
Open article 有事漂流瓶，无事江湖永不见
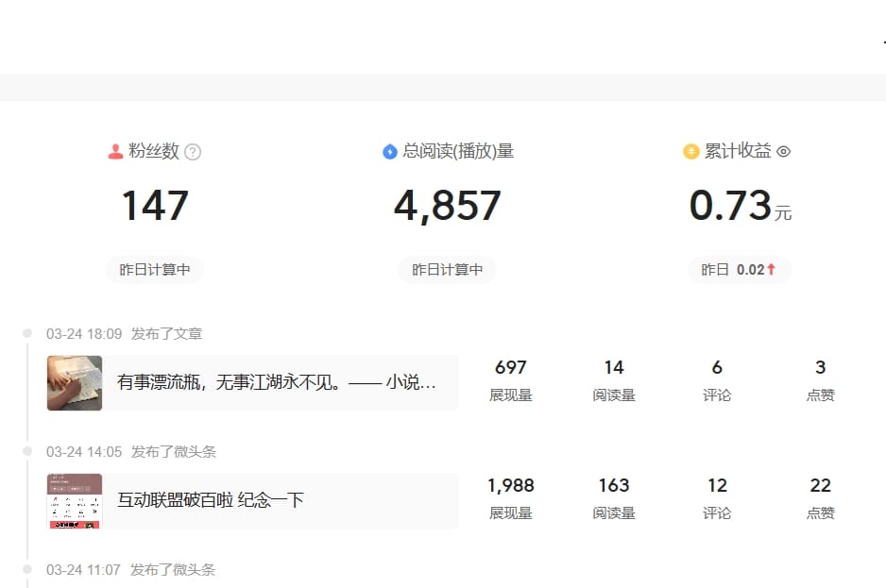coord(274,382)
